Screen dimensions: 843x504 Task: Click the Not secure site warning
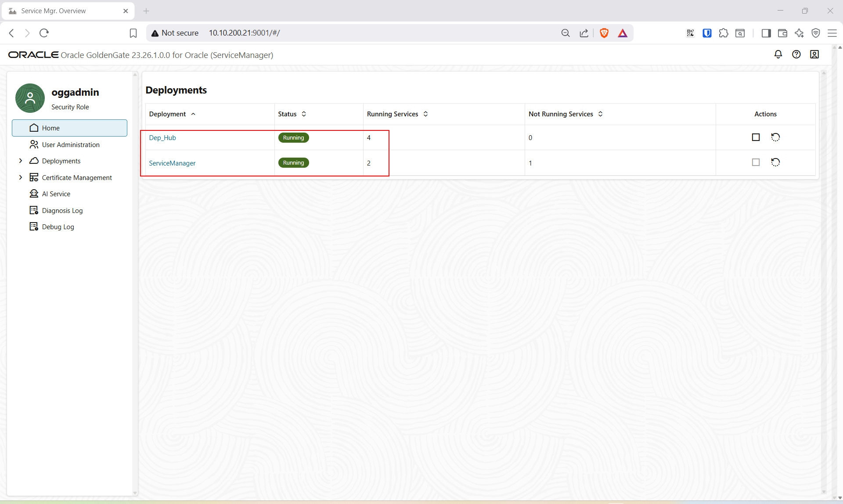[x=175, y=33]
